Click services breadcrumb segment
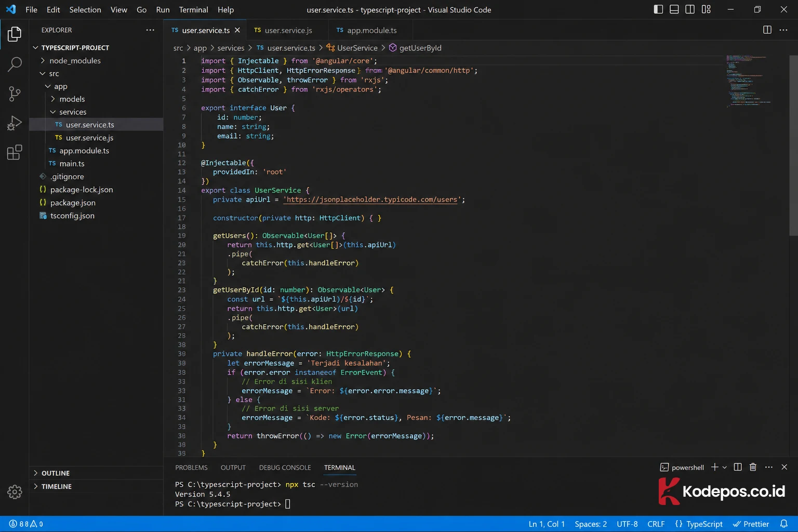The image size is (798, 532). pos(231,48)
